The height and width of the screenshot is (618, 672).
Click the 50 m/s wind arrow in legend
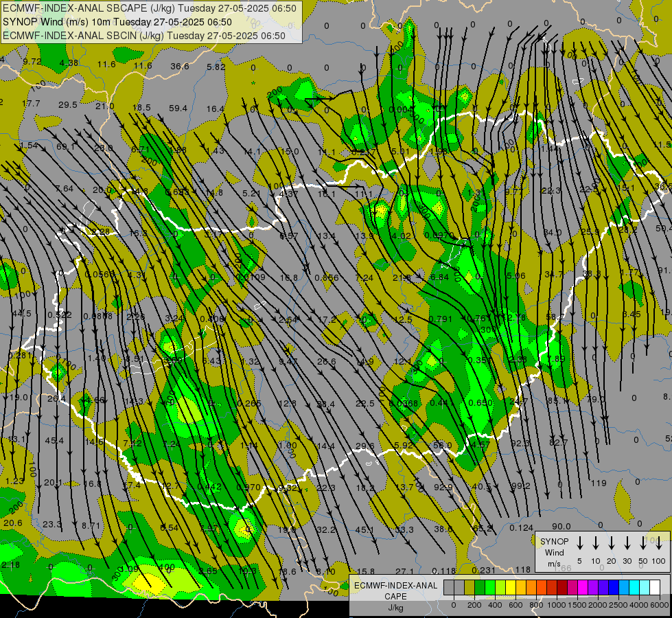(643, 543)
